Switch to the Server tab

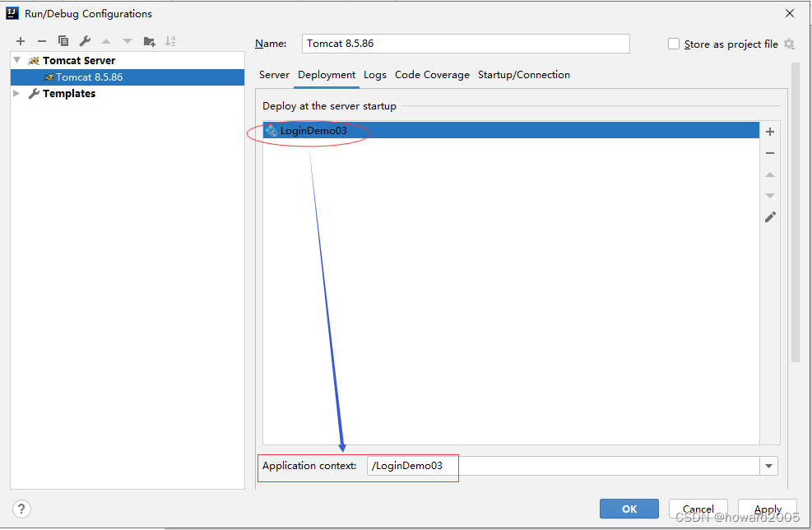[x=274, y=74]
